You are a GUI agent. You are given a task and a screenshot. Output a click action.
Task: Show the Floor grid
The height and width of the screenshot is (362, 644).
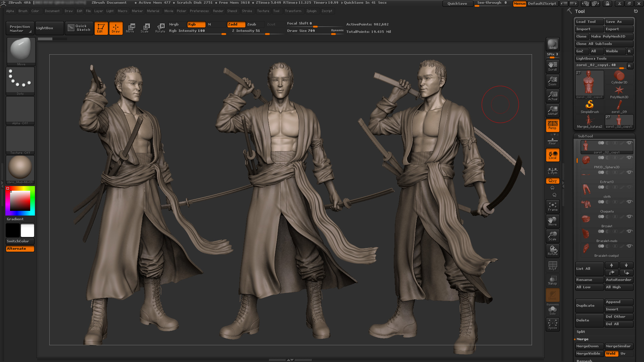[x=552, y=140]
